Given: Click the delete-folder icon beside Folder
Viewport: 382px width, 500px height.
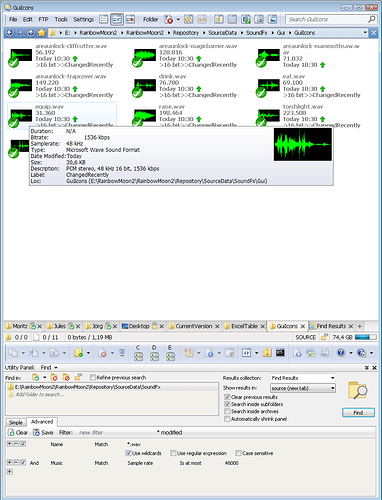Looking at the screenshot, I should tap(169, 19).
